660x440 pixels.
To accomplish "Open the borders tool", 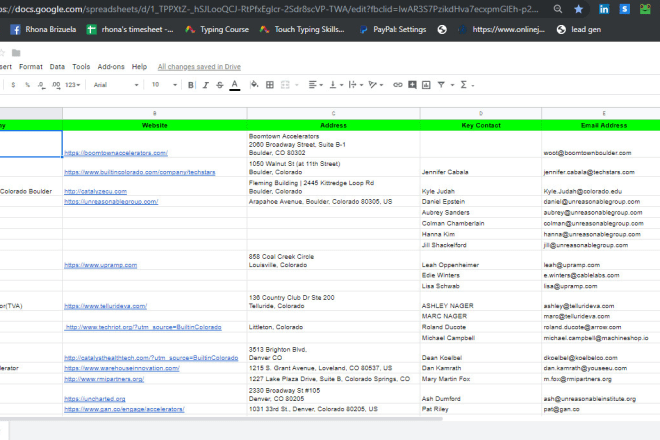I will tap(270, 85).
